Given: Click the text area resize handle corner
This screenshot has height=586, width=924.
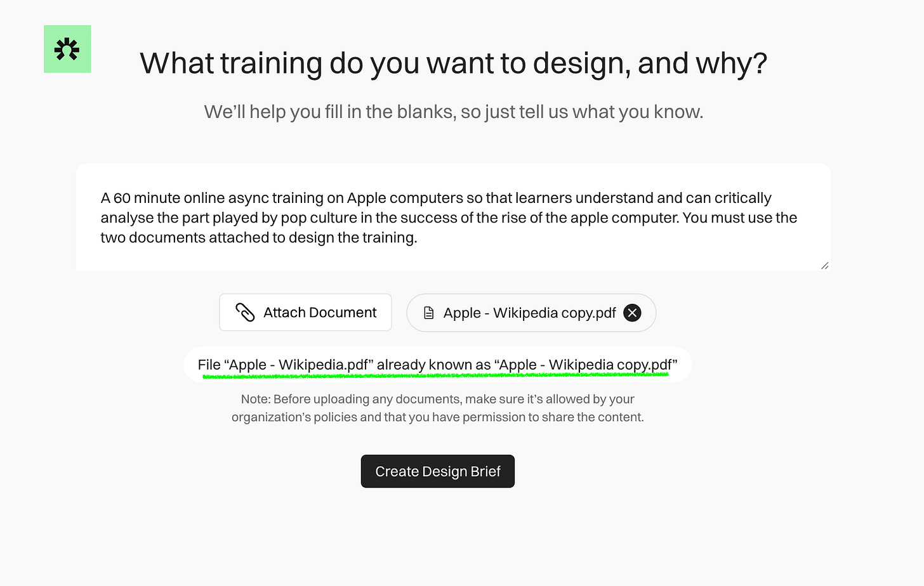Looking at the screenshot, I should [x=824, y=265].
